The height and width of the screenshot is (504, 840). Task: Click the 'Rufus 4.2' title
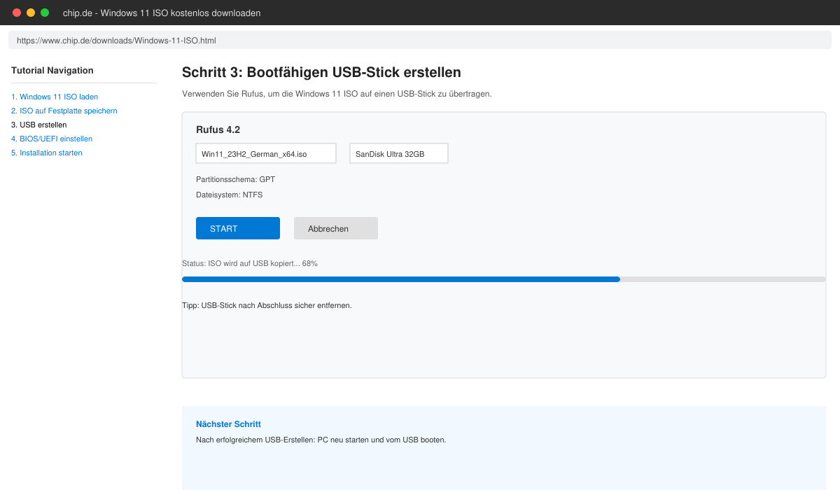pos(218,129)
